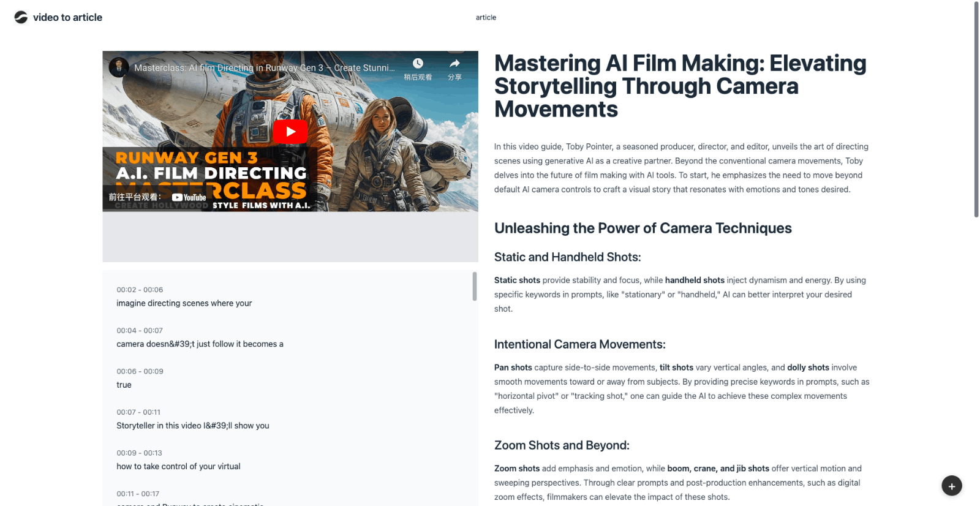Click the Static and Handheld Shots subheading
980x506 pixels.
(567, 257)
